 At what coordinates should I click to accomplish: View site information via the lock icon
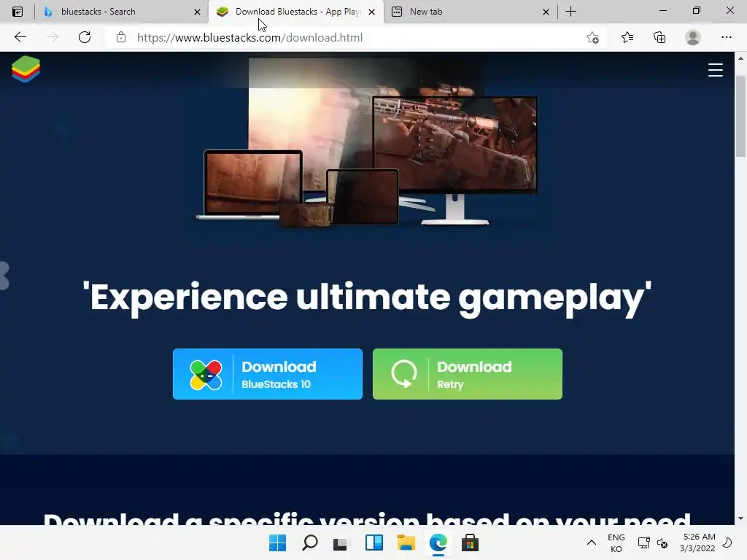pyautogui.click(x=121, y=37)
